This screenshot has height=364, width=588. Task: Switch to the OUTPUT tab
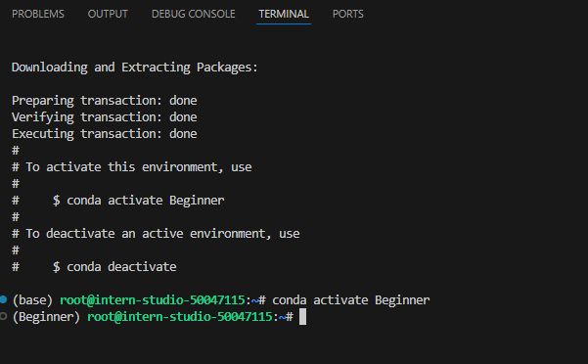[108, 14]
